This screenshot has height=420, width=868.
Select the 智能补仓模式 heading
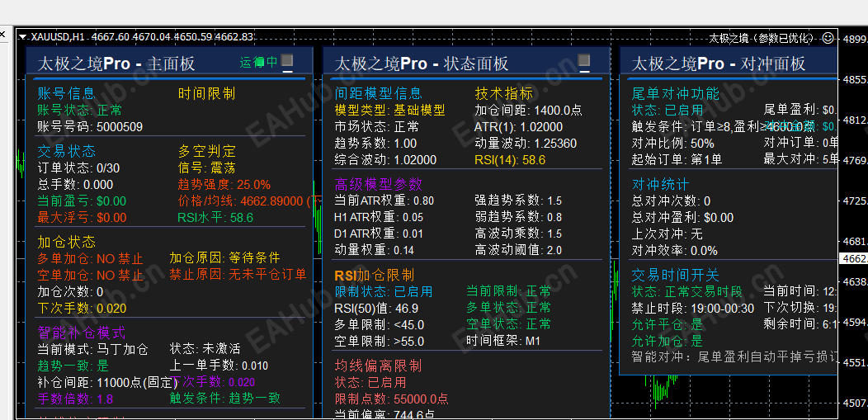82,333
